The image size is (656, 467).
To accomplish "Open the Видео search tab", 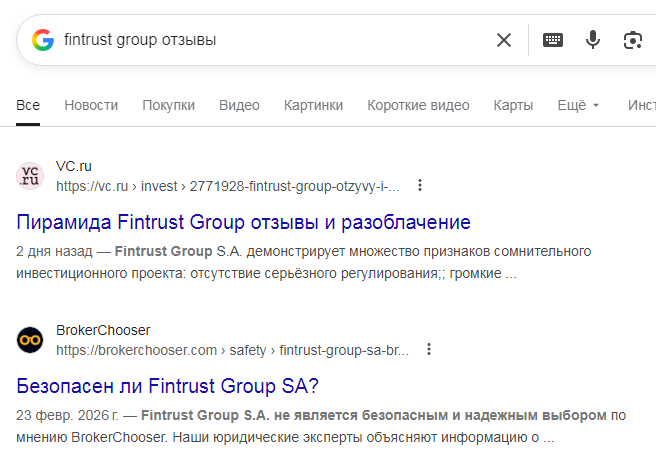I will (x=239, y=105).
